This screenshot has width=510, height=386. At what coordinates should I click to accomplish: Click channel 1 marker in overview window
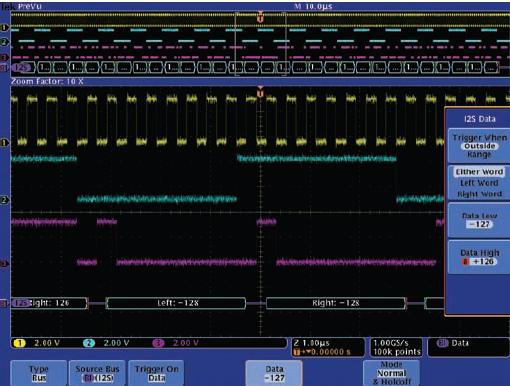(4, 27)
